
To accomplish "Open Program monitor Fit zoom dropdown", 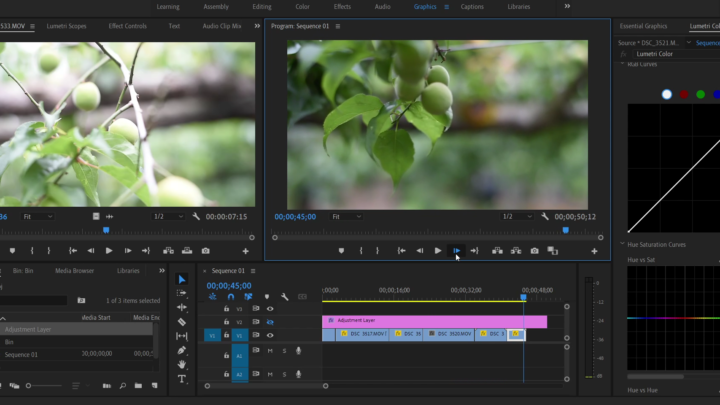I will tap(347, 217).
